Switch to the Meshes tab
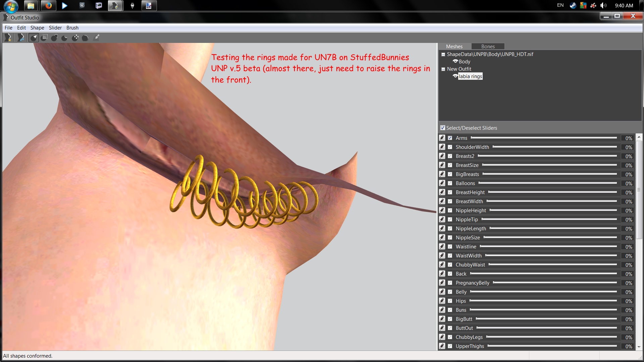Viewport: 644px width, 362px height. (x=454, y=47)
